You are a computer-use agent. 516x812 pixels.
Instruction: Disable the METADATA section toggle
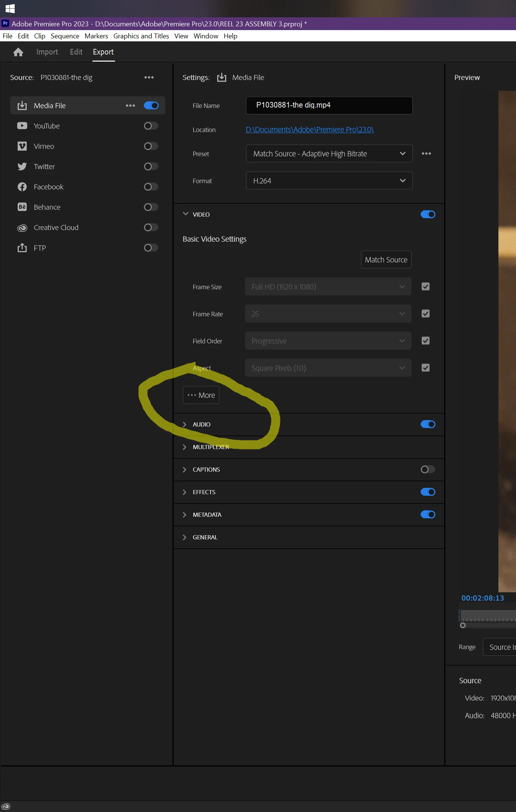pyautogui.click(x=428, y=515)
